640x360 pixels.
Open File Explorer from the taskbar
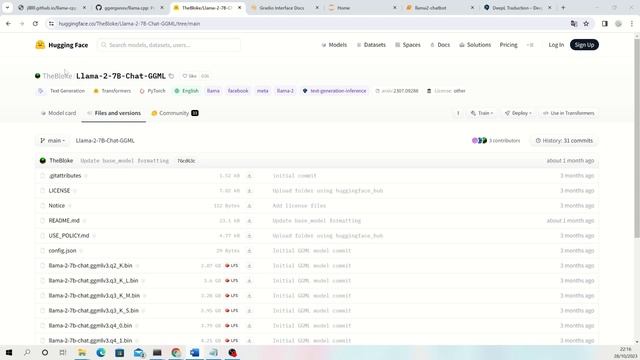pos(82,353)
